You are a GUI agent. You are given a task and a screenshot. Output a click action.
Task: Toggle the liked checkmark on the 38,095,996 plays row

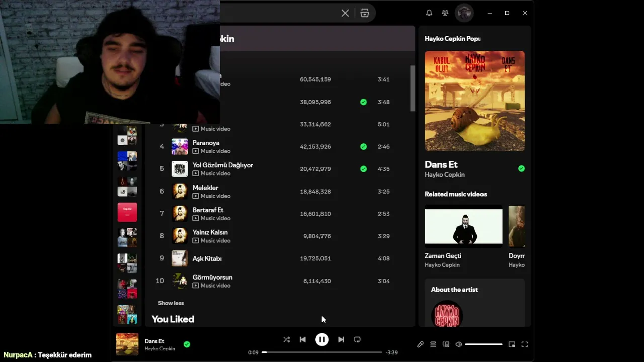coord(363,102)
